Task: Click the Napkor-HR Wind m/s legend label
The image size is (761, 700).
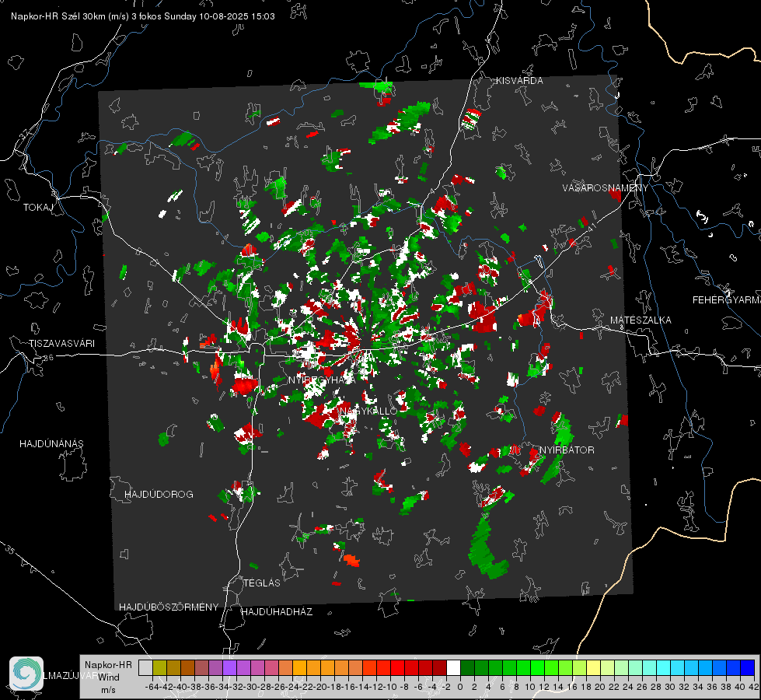Action: coord(108,677)
